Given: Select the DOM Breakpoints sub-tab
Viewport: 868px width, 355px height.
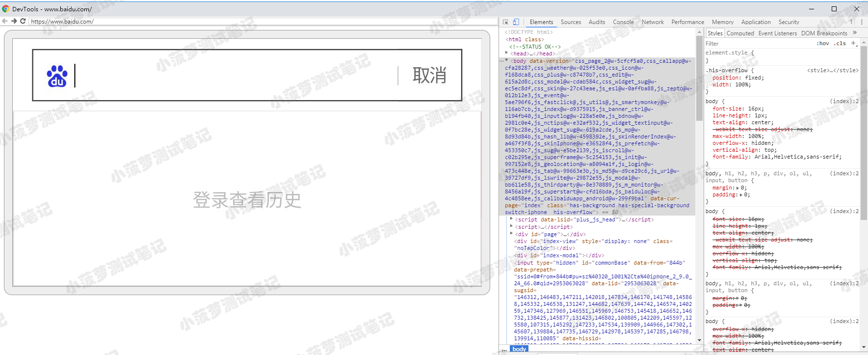Looking at the screenshot, I should click(824, 33).
